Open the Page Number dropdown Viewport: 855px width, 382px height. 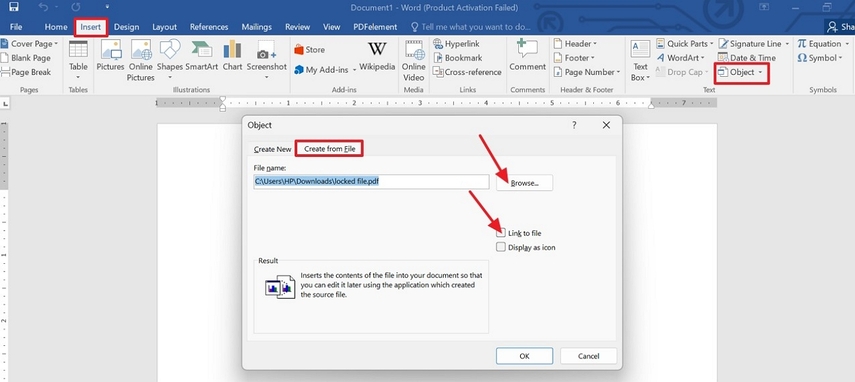[586, 72]
